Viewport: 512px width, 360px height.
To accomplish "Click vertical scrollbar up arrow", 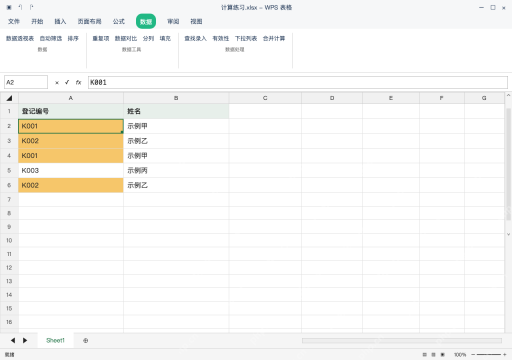I will [x=508, y=95].
